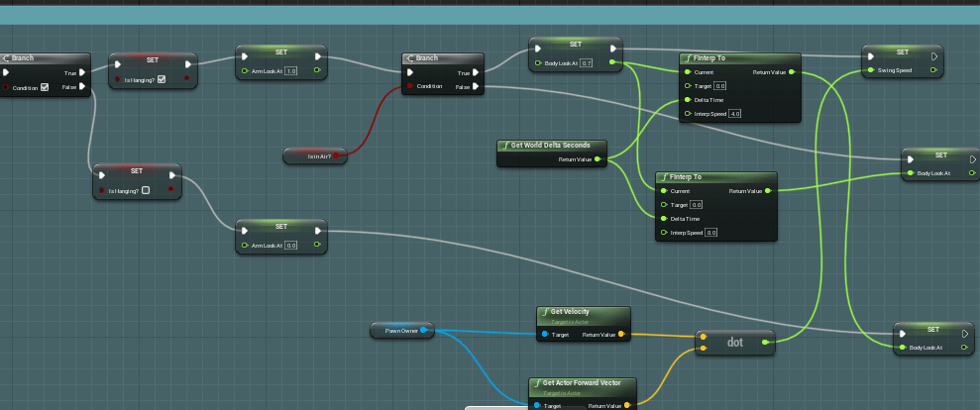Screen dimensions: 980x410
Task: Edit the Arm Look At 0.0 value field
Action: click(290, 245)
